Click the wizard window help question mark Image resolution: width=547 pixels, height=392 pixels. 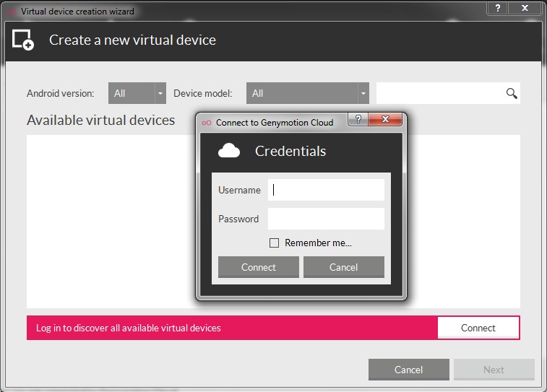point(498,8)
